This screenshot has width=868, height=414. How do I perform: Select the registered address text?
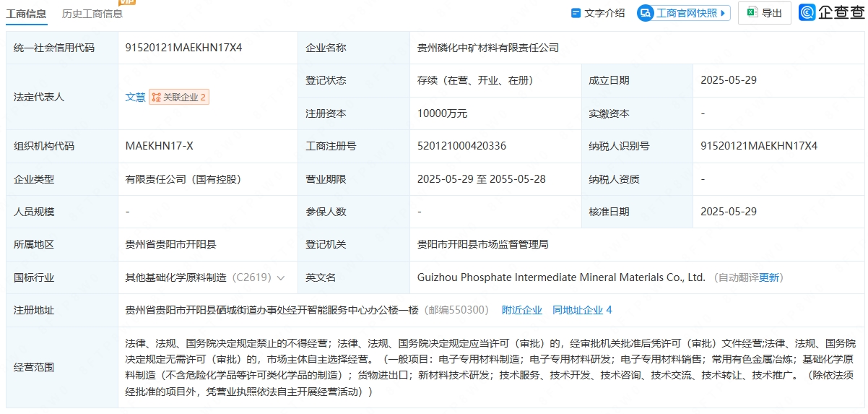tap(272, 310)
